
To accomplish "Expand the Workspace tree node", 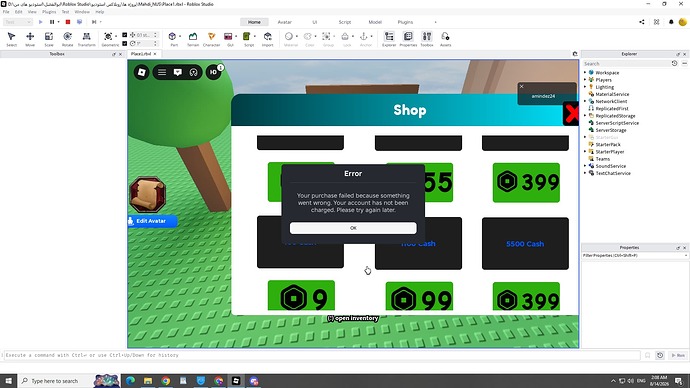I will click(585, 73).
